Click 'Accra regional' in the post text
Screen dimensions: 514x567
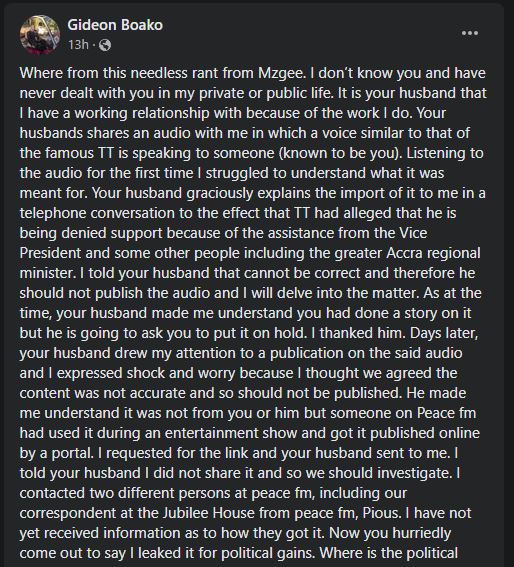click(x=433, y=253)
